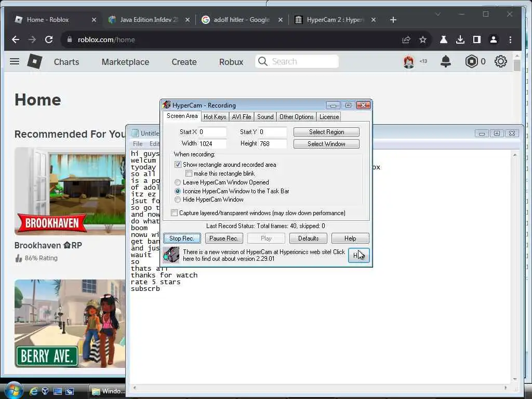
Task: Click the browser back arrow
Action: click(16, 39)
